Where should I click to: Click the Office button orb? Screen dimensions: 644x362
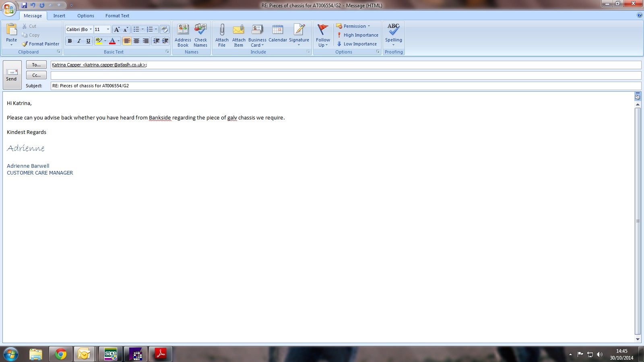pos(9,8)
